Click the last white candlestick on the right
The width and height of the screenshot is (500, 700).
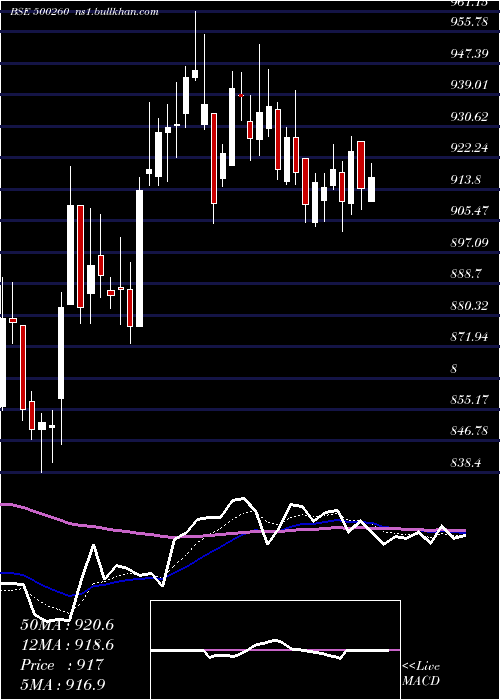tap(371, 187)
